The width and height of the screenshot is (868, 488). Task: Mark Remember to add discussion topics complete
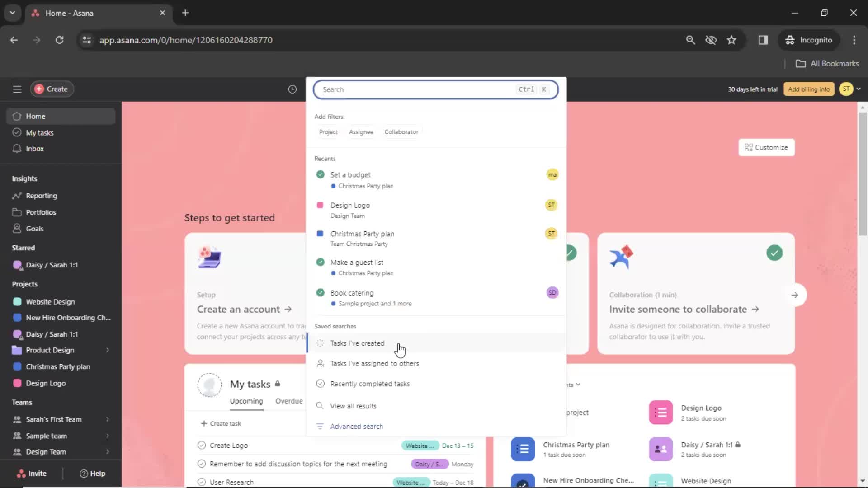pos(202,464)
